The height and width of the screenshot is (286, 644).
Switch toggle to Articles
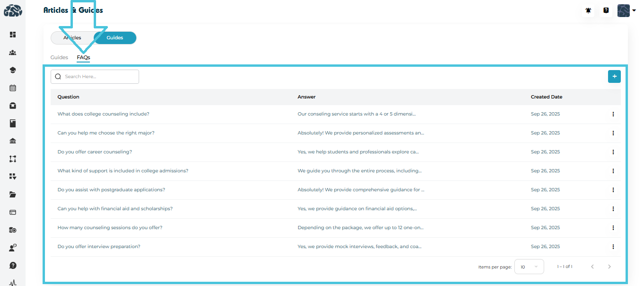pyautogui.click(x=72, y=38)
